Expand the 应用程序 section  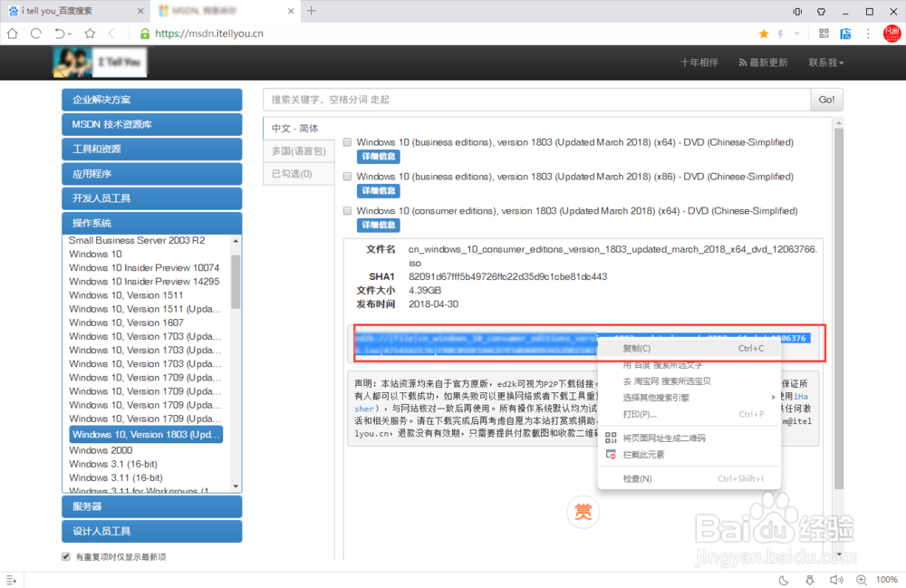(152, 174)
